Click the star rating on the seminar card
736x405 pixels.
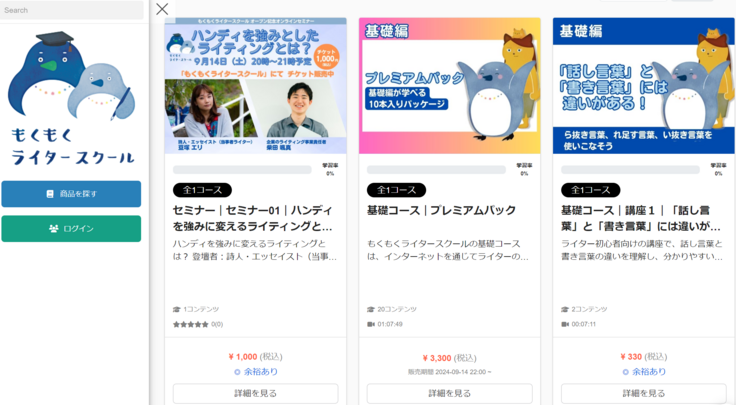point(191,324)
